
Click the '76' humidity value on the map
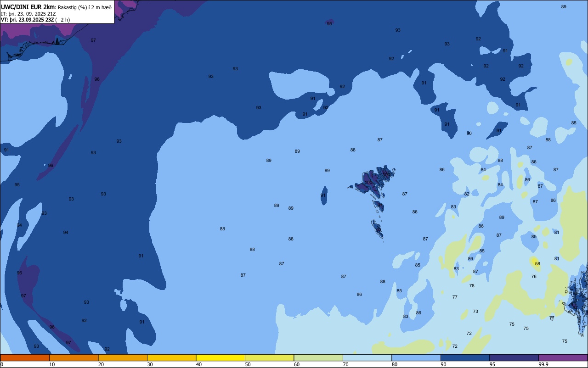[534, 277]
